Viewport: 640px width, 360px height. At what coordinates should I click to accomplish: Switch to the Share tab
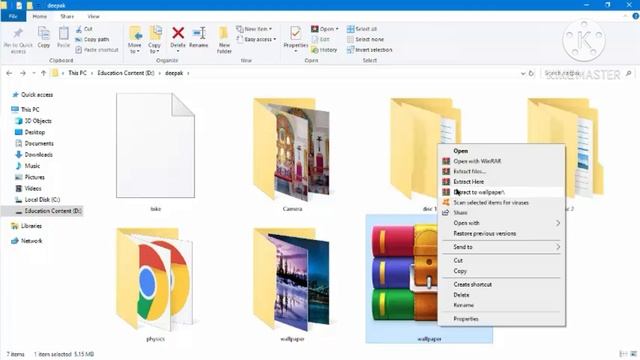67,16
